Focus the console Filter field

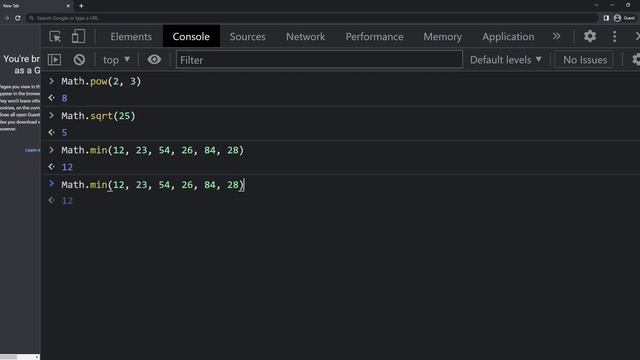click(319, 60)
